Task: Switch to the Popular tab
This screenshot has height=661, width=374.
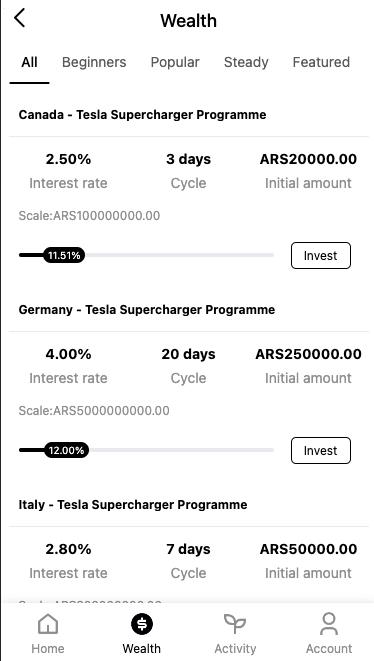Action: [175, 62]
